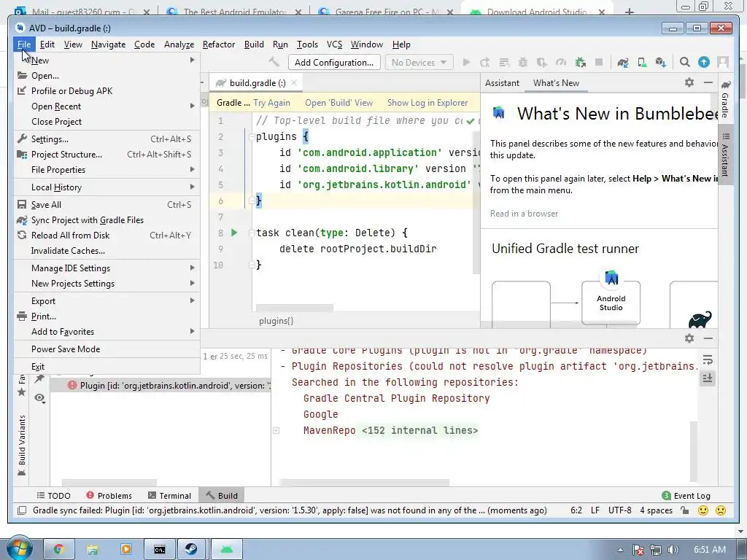
Task: Expand Manage IDE Settings submenu
Action: [x=107, y=268]
